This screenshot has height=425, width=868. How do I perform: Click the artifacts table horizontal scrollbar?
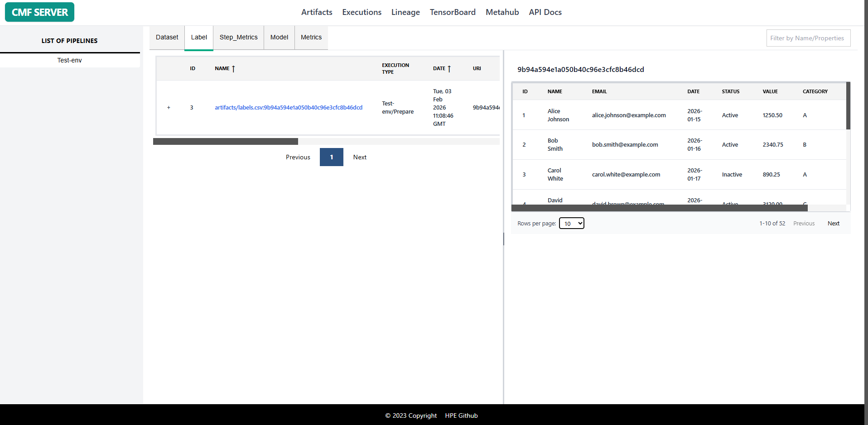[226, 142]
